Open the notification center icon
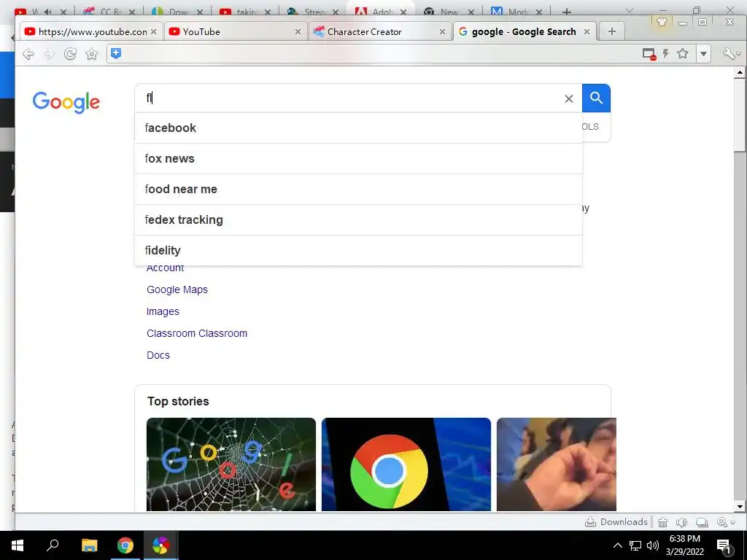The image size is (747, 560). pyautogui.click(x=724, y=545)
